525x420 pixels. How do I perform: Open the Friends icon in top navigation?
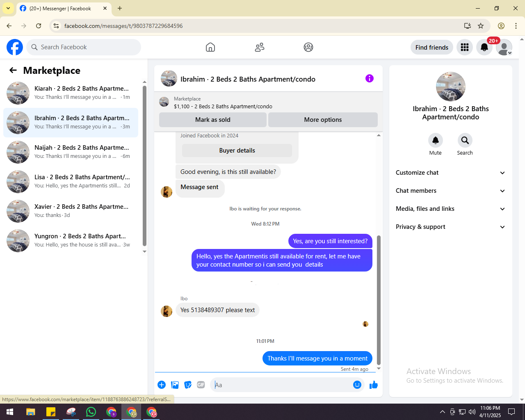point(260,47)
